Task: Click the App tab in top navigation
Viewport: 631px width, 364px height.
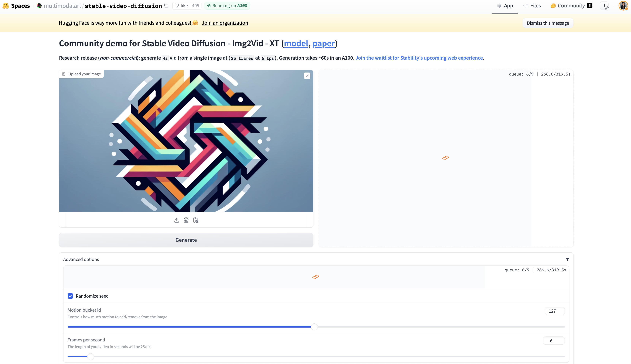Action: click(505, 6)
